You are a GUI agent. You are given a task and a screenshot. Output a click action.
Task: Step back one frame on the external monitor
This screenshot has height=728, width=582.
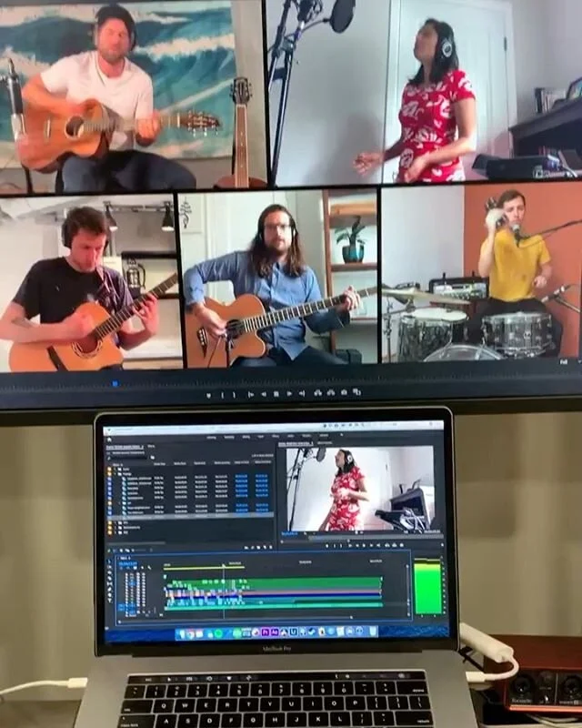(x=264, y=395)
